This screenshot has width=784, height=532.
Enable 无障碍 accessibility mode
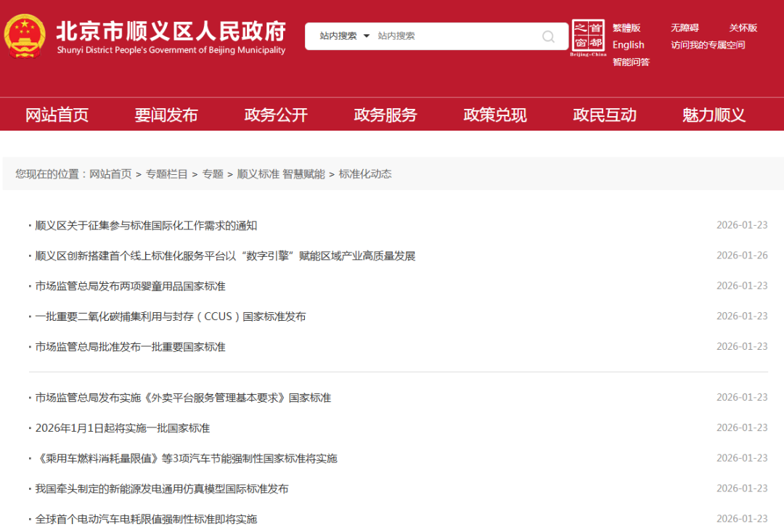click(685, 28)
